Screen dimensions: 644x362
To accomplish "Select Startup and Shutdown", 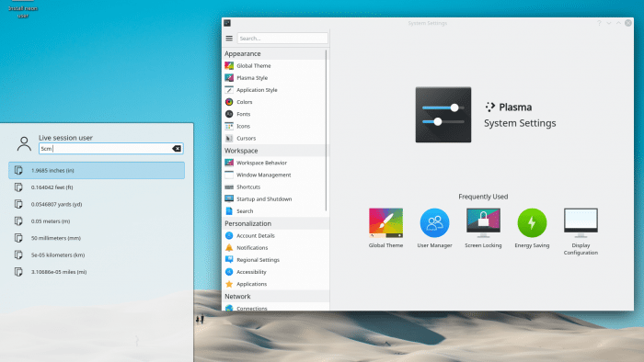I will click(275, 198).
